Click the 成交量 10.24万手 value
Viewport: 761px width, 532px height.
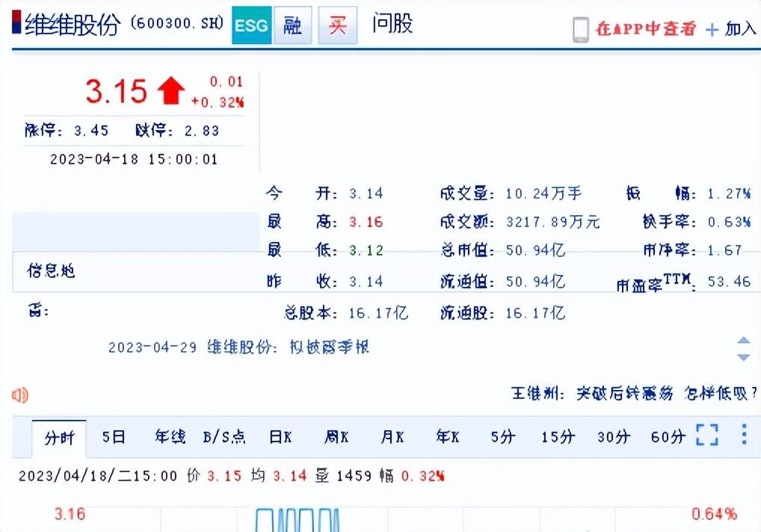(x=543, y=194)
